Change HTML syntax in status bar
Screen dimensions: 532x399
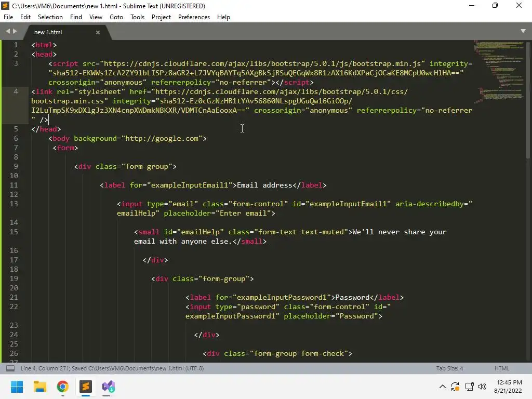click(x=502, y=368)
